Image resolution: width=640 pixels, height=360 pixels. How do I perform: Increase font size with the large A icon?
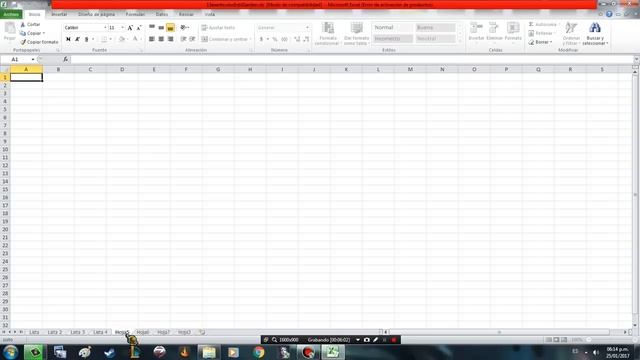pyautogui.click(x=130, y=28)
